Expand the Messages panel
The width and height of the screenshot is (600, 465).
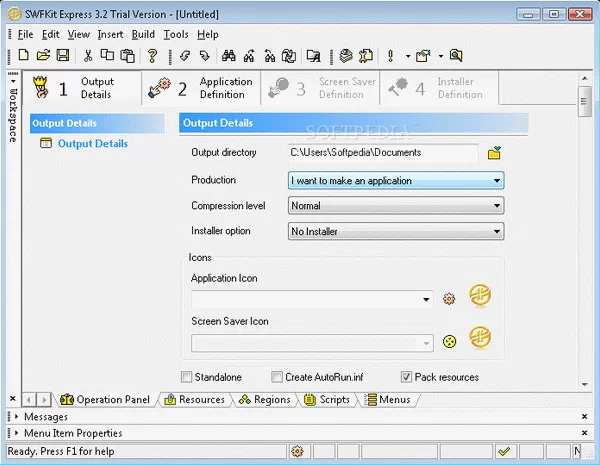pyautogui.click(x=16, y=416)
